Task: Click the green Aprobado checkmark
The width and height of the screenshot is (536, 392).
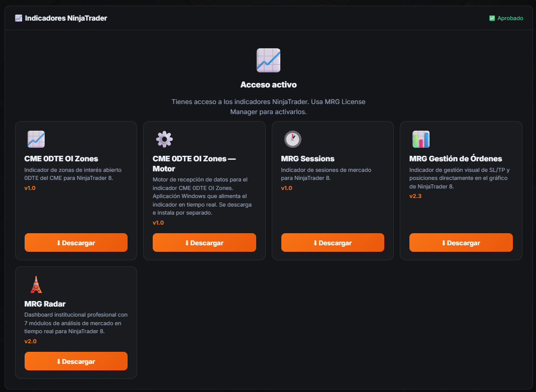Action: [492, 18]
